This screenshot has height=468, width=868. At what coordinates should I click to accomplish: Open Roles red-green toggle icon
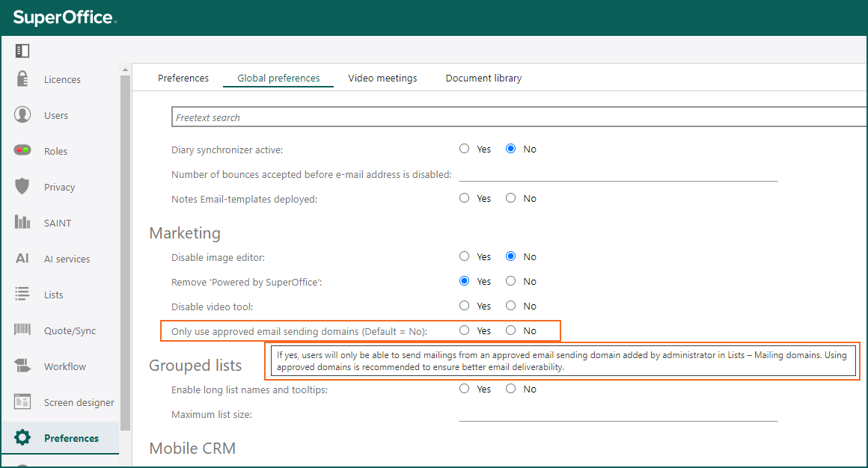22,150
